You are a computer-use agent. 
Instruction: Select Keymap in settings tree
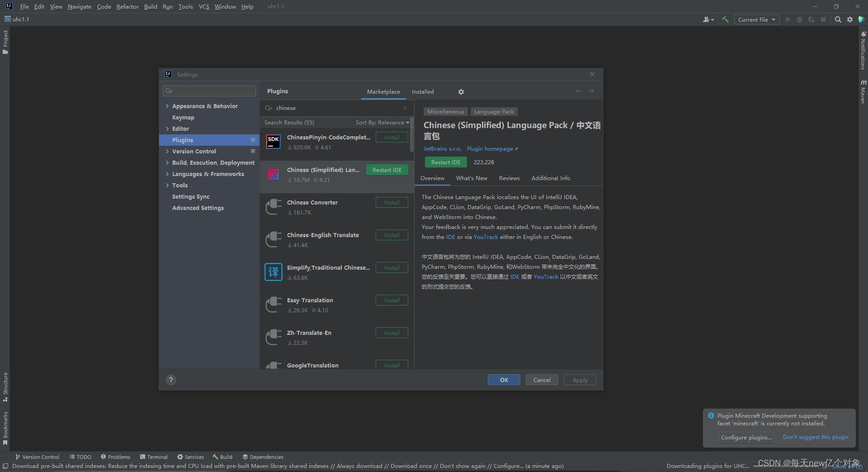pyautogui.click(x=183, y=117)
